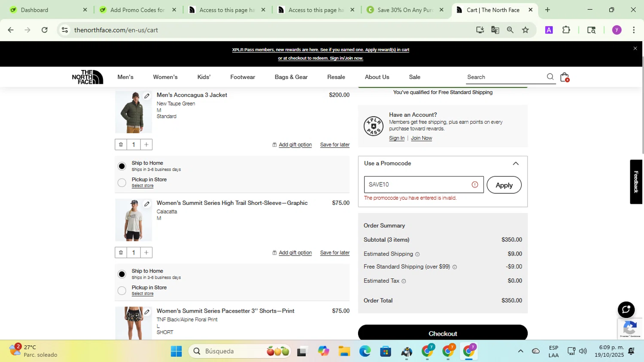Open Windows Start menu
The height and width of the screenshot is (362, 644).
(x=176, y=351)
